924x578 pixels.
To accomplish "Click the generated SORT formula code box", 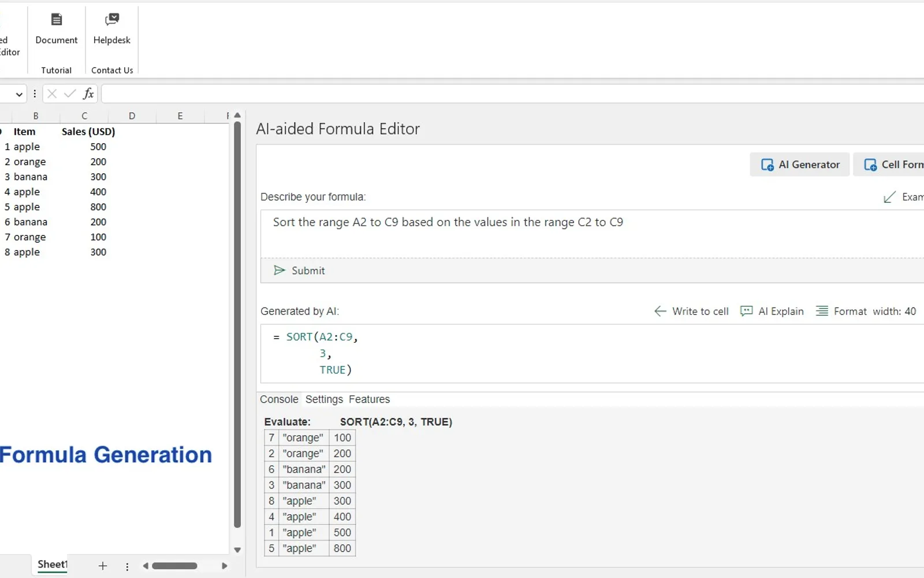I will 593,353.
